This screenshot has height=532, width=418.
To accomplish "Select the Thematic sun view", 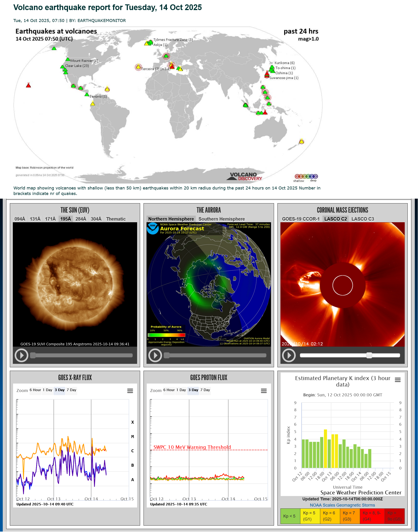I will [116, 219].
